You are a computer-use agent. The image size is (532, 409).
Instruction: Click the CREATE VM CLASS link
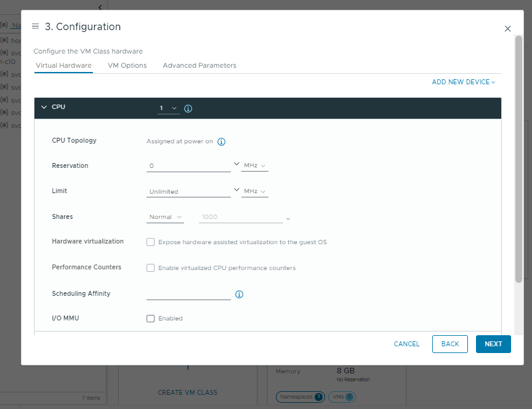(187, 392)
